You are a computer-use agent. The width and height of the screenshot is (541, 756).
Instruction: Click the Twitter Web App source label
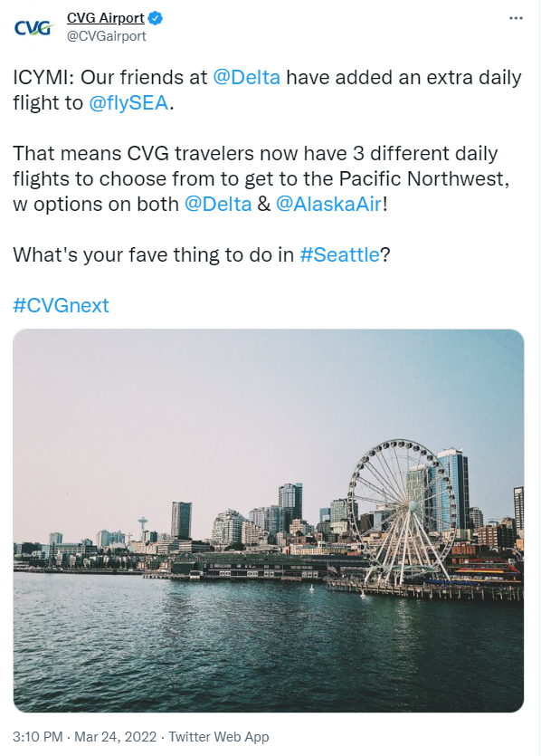point(219,737)
